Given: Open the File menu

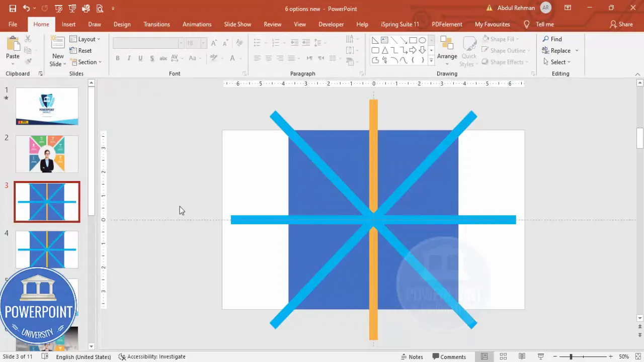Looking at the screenshot, I should [13, 24].
